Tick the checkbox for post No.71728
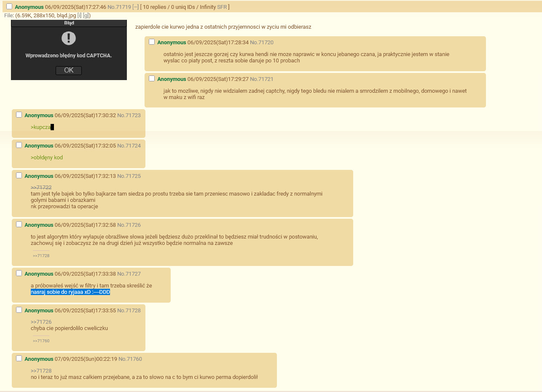The height and width of the screenshot is (392, 542). [19, 310]
